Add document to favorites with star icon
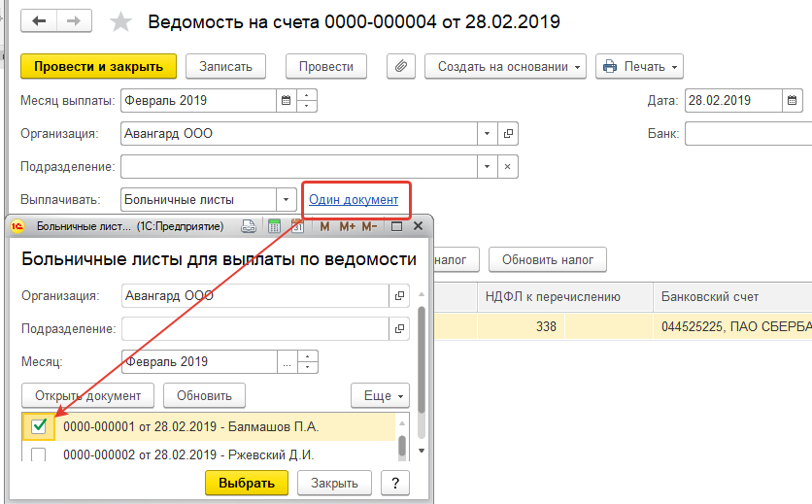Viewport: 812px width, 504px height. coord(120,22)
